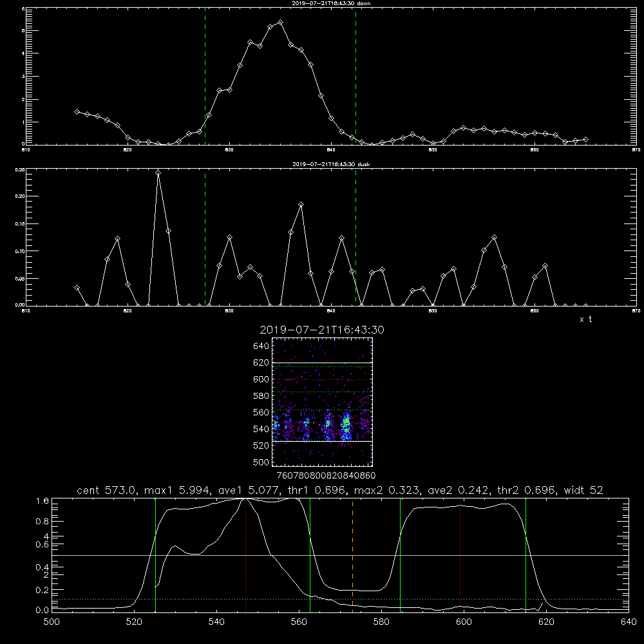
Task: Click the timestamp title above the spectrogram image
Action: click(x=322, y=330)
